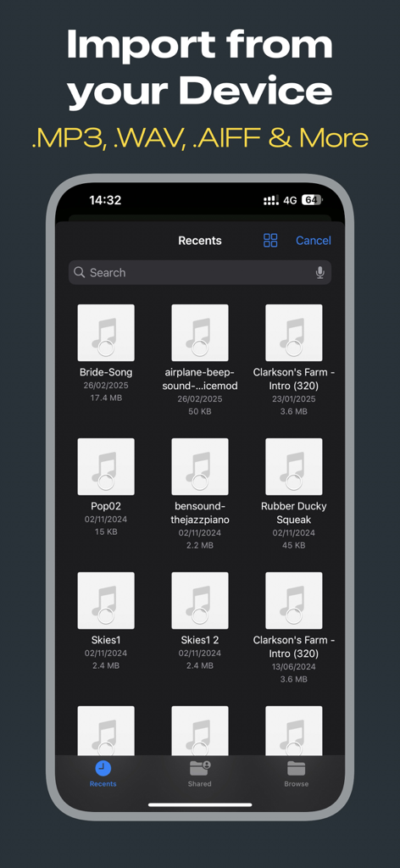Focus the Search field
The width and height of the screenshot is (400, 868).
[x=200, y=272]
